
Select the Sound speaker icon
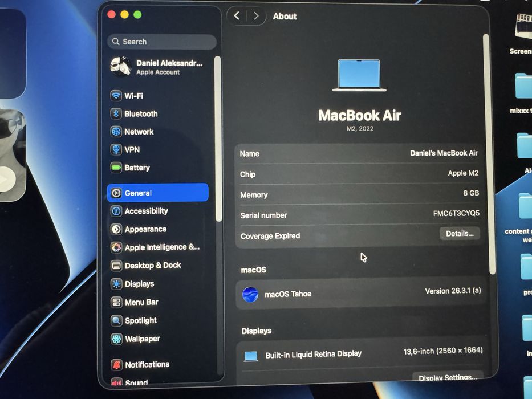click(x=116, y=382)
